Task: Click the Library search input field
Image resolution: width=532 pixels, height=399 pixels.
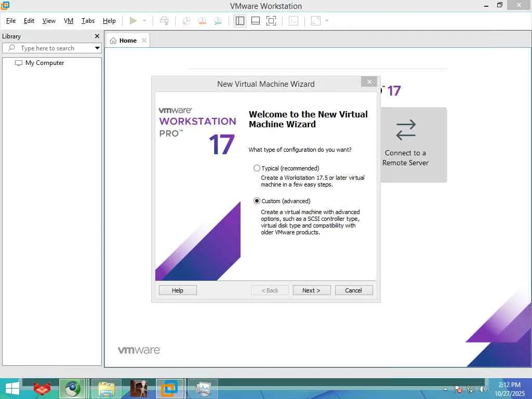Action: 52,48
